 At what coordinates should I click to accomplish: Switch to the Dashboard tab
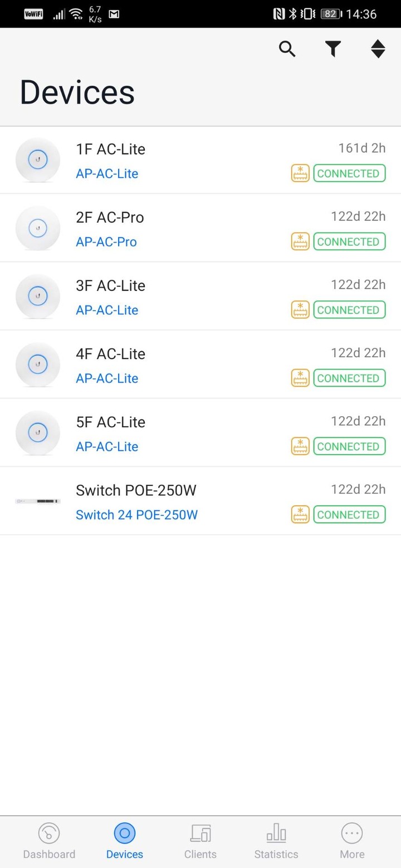pyautogui.click(x=49, y=842)
